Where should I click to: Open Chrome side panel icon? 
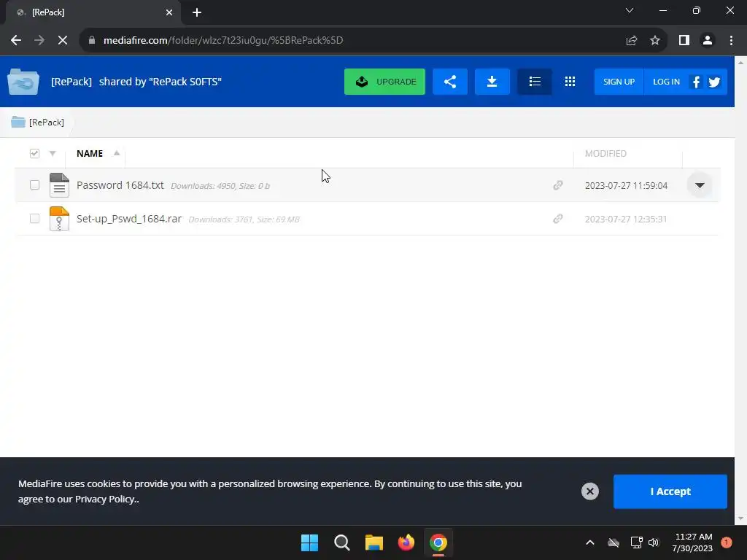[x=684, y=41]
